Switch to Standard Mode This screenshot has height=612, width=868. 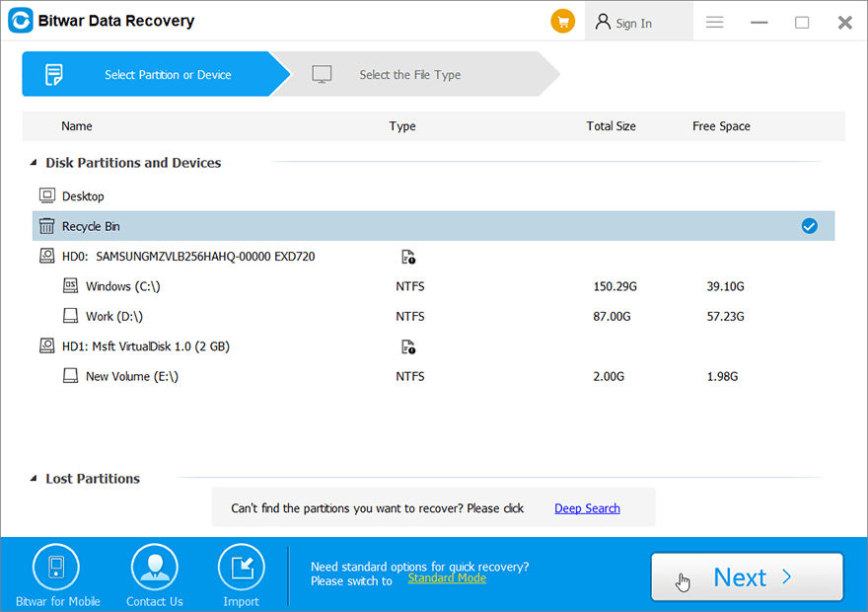[x=447, y=578]
